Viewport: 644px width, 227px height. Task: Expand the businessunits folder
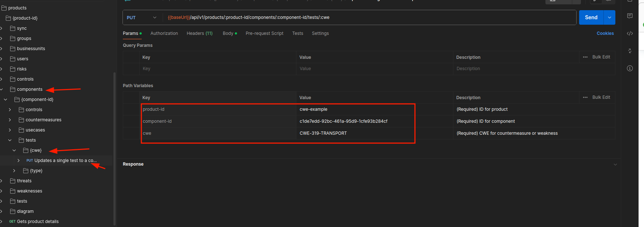[x=1, y=48]
